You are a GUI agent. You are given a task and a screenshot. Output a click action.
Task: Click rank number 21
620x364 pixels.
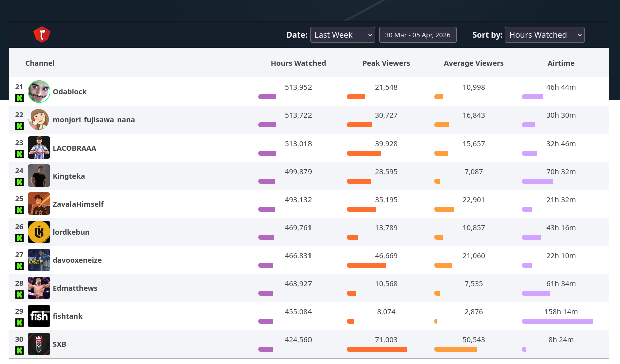19,87
